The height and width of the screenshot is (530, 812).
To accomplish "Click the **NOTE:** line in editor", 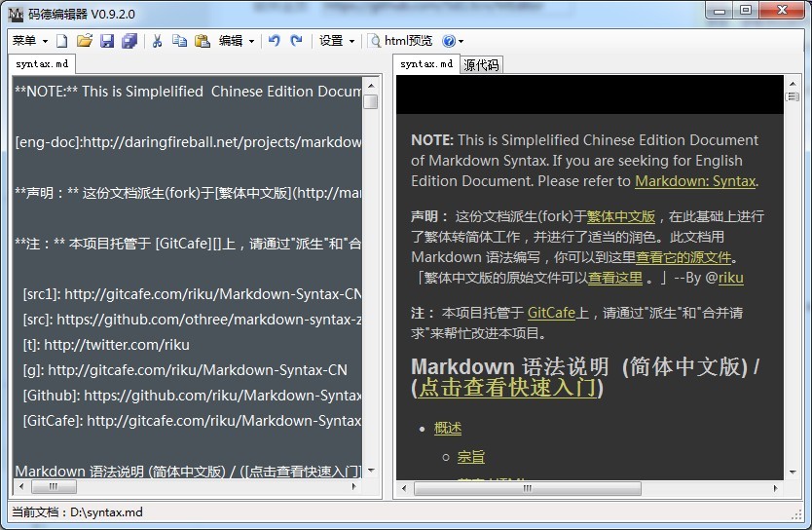I will click(x=188, y=92).
